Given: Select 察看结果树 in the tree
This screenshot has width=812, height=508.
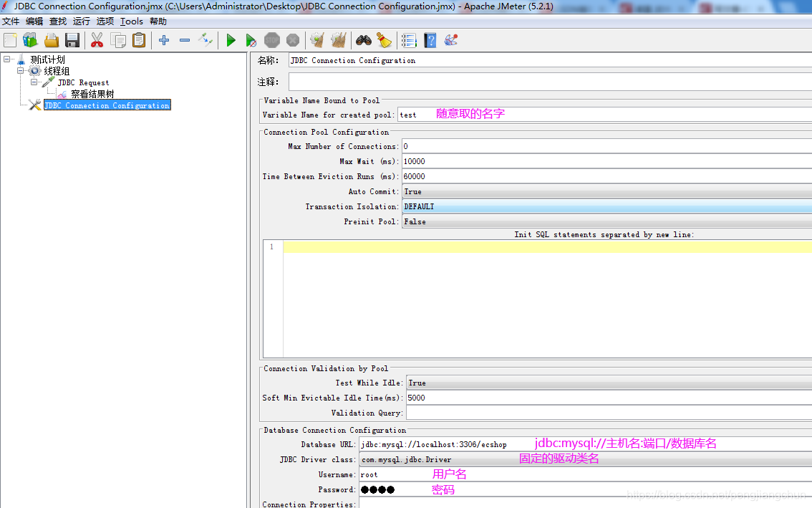Looking at the screenshot, I should pos(92,94).
